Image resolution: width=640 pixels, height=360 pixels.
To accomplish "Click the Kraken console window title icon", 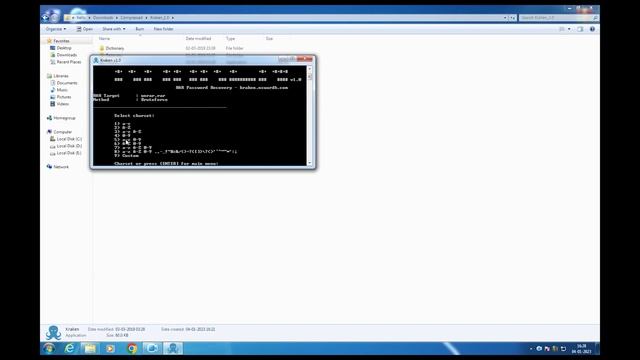I will click(x=96, y=60).
